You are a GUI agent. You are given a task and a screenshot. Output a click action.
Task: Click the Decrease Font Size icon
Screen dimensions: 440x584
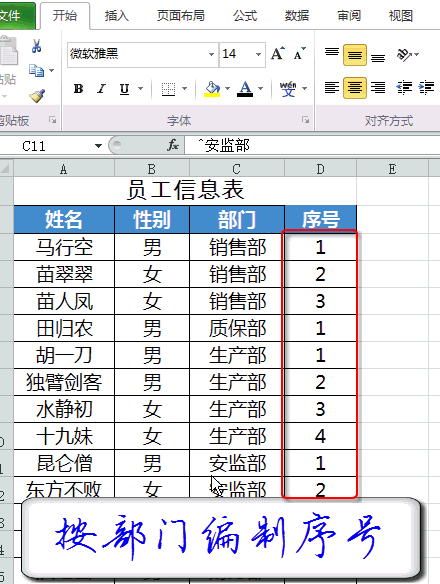pyautogui.click(x=299, y=54)
